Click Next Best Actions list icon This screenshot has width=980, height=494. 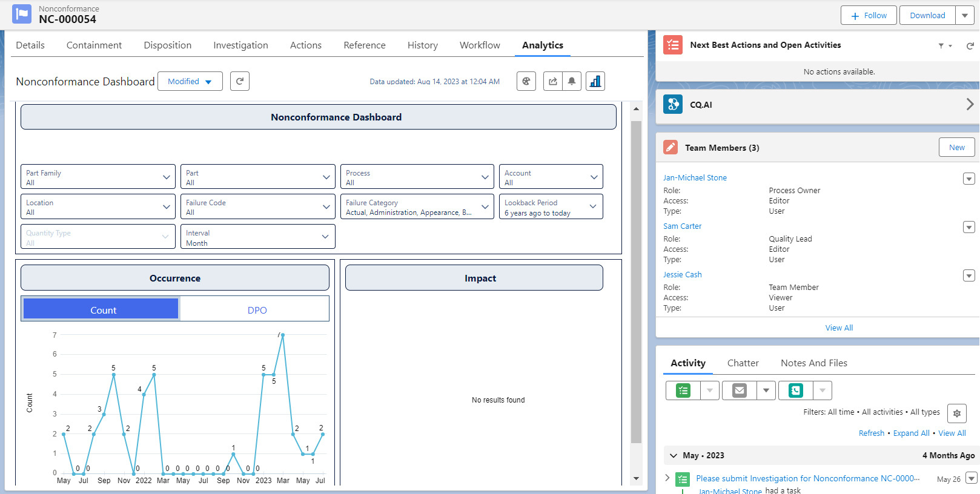tap(673, 45)
